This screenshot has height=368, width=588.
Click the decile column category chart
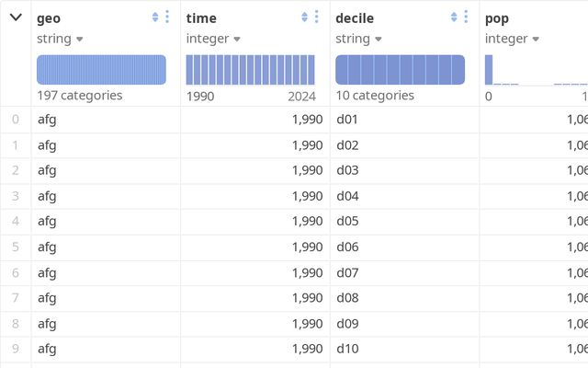(x=400, y=70)
